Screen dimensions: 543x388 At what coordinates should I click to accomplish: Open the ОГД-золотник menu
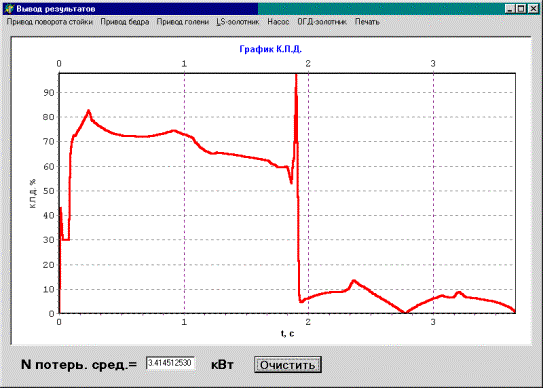coord(322,22)
